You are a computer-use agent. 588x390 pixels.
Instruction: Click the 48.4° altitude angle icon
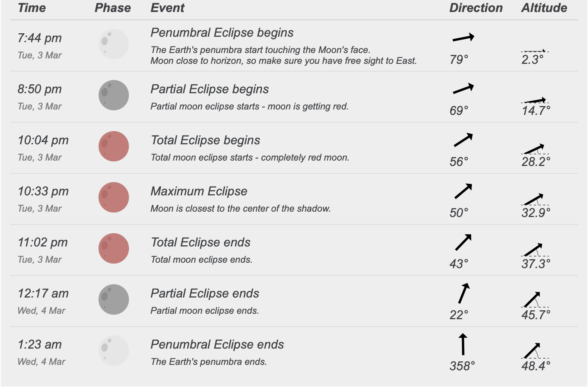click(x=533, y=351)
